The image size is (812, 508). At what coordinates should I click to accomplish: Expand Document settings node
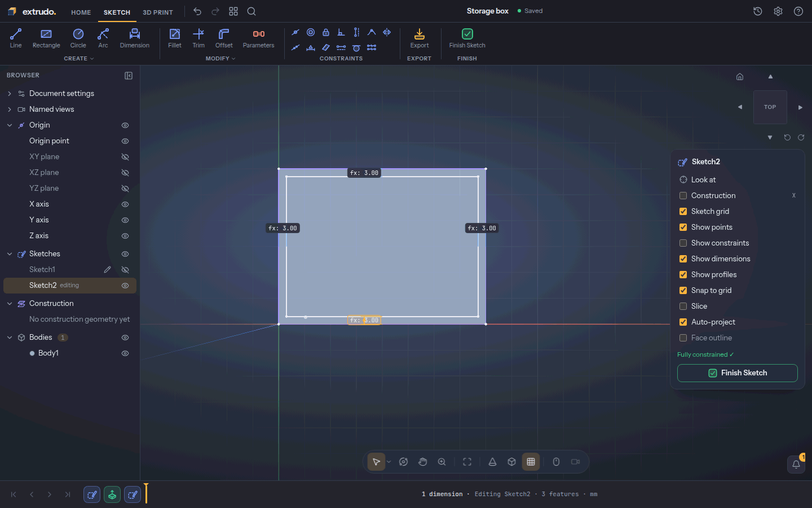(10, 94)
